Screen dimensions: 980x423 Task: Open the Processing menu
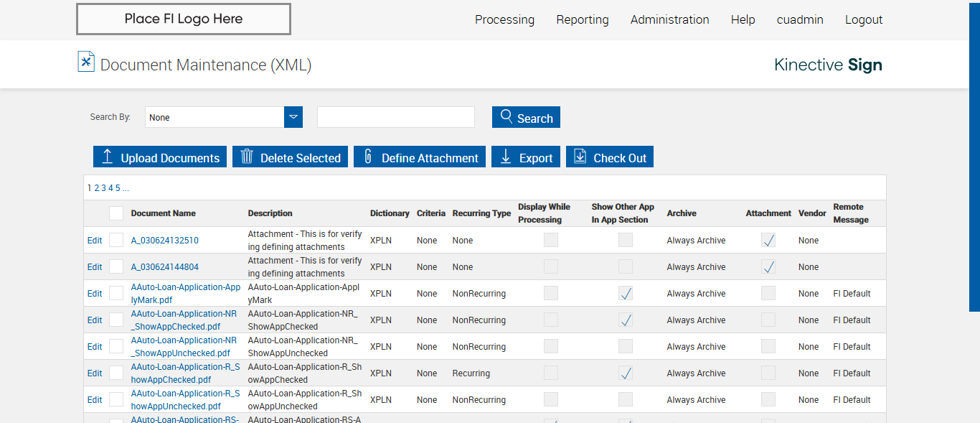click(x=504, y=20)
